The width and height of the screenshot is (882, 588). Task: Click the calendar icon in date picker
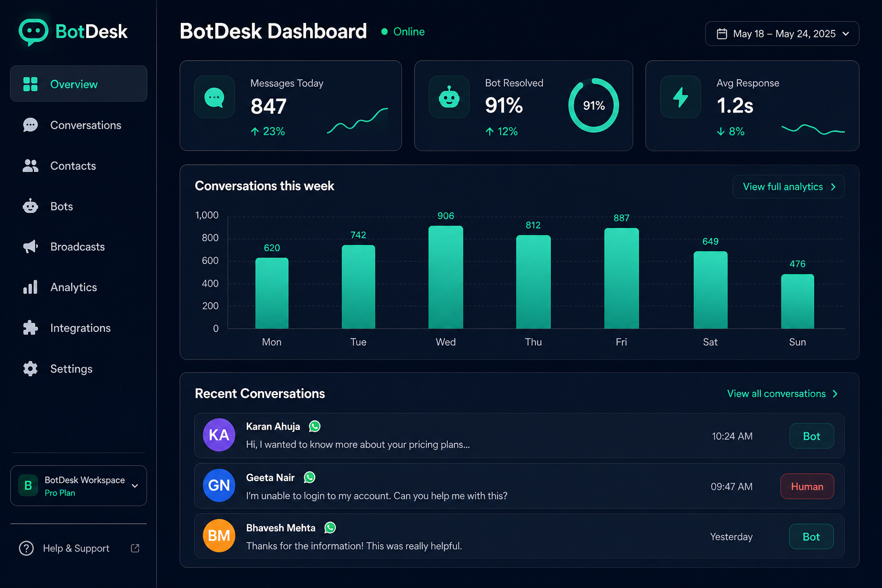(722, 34)
